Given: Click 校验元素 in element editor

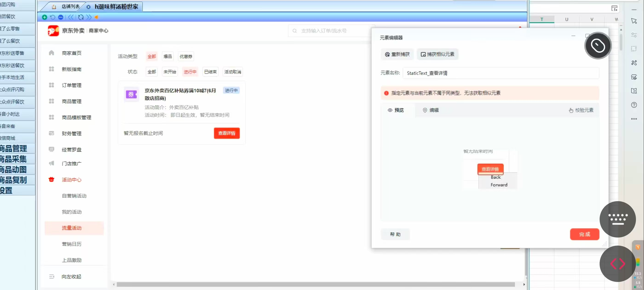Looking at the screenshot, I should coord(581,110).
